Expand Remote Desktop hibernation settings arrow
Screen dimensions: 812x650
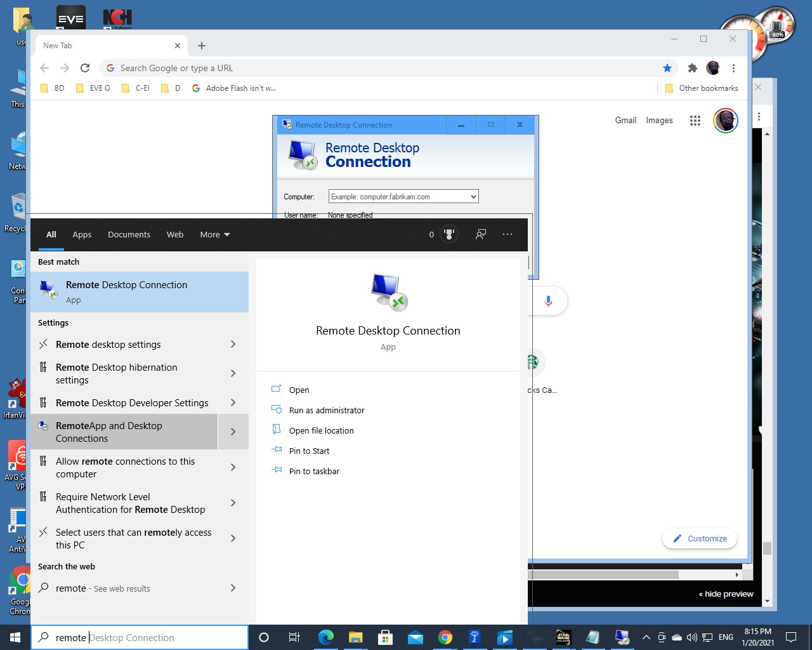233,373
